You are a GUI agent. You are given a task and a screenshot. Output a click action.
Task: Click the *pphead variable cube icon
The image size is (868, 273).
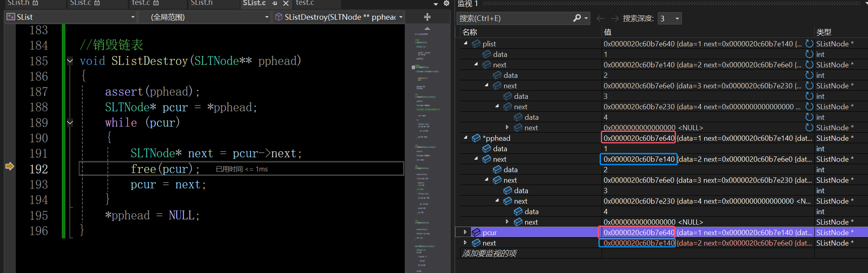tap(476, 138)
